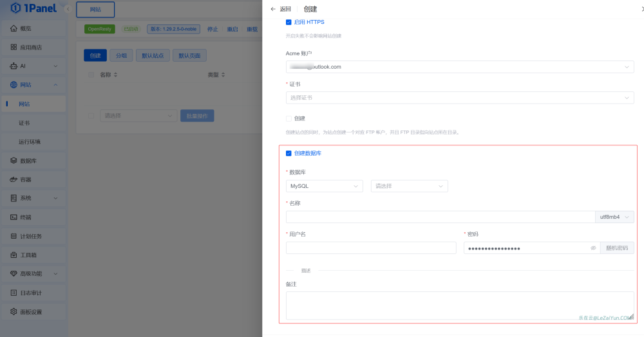The width and height of the screenshot is (644, 337).
Task: Open the MySQL database type dropdown
Action: 325,186
